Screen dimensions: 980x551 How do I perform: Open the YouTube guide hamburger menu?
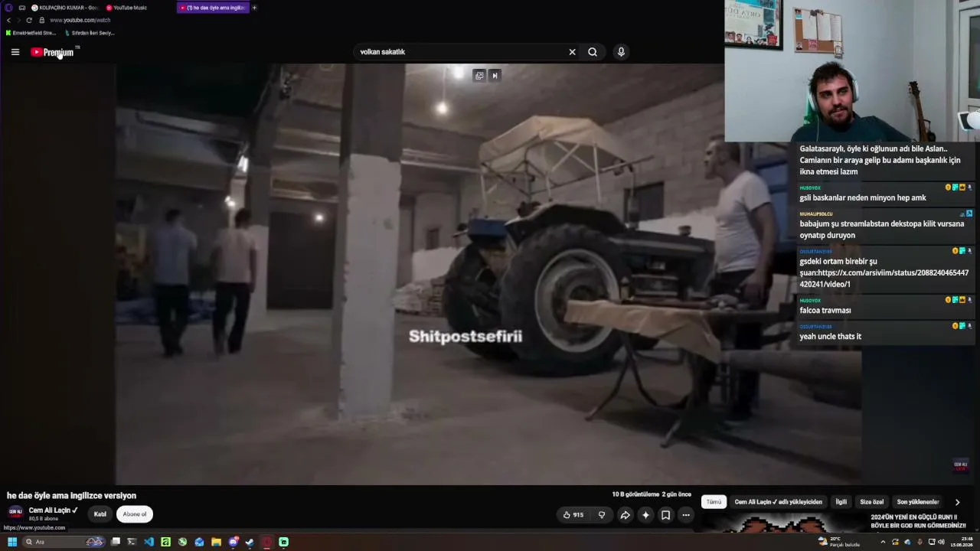[15, 52]
